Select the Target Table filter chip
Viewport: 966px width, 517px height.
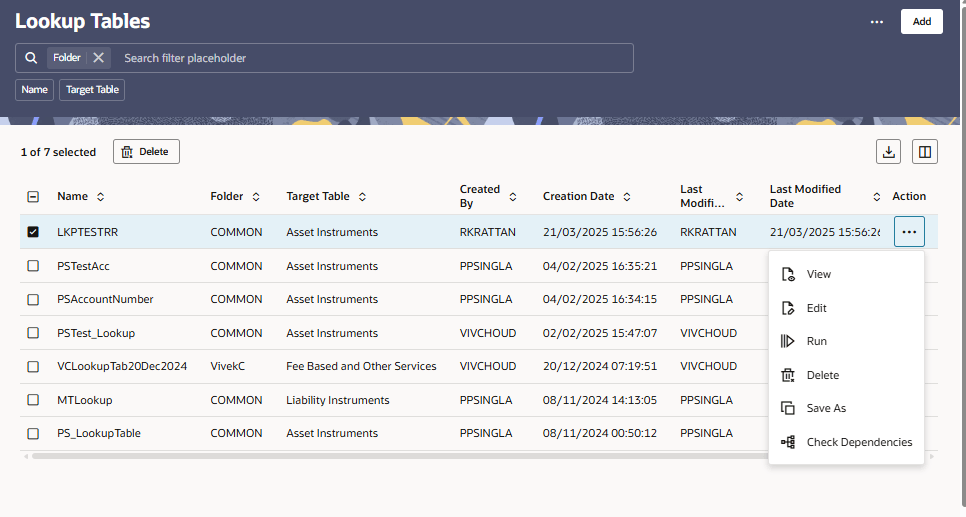[x=92, y=90]
